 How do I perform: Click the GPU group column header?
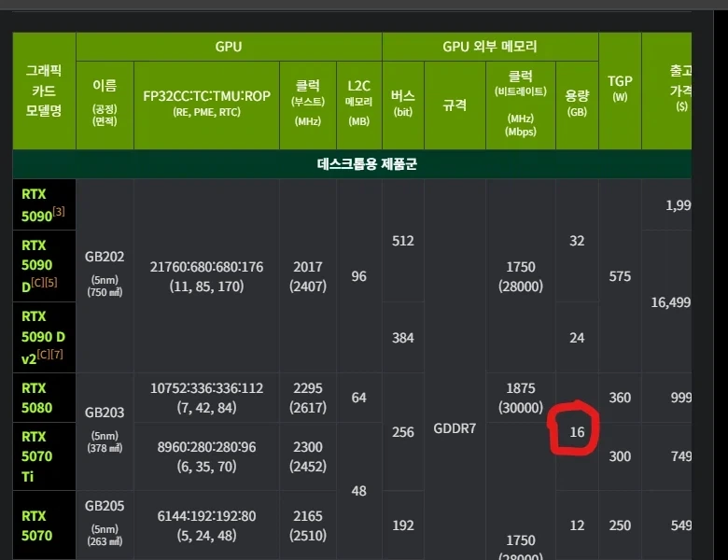pyautogui.click(x=229, y=47)
